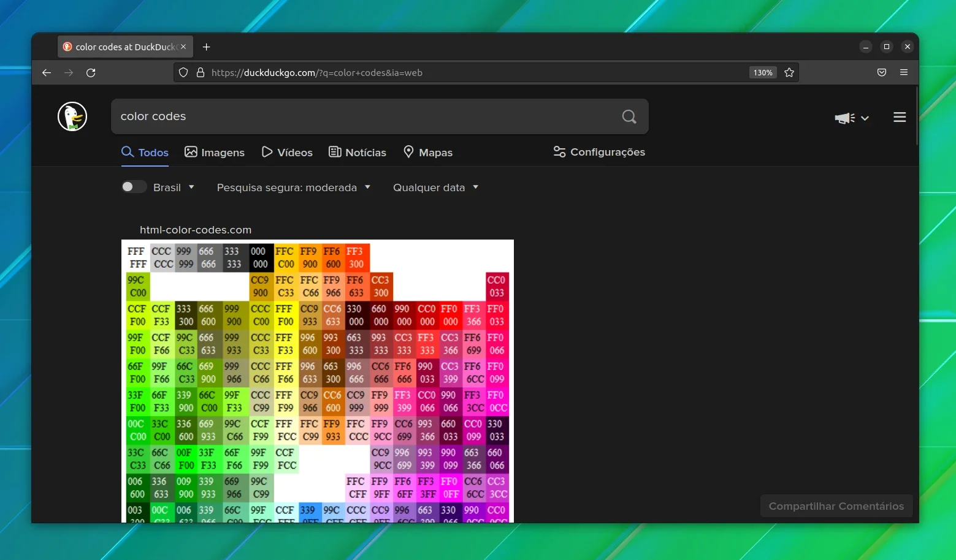The height and width of the screenshot is (560, 956).
Task: Pick the 99CC00 green swatch
Action: pyautogui.click(x=137, y=286)
